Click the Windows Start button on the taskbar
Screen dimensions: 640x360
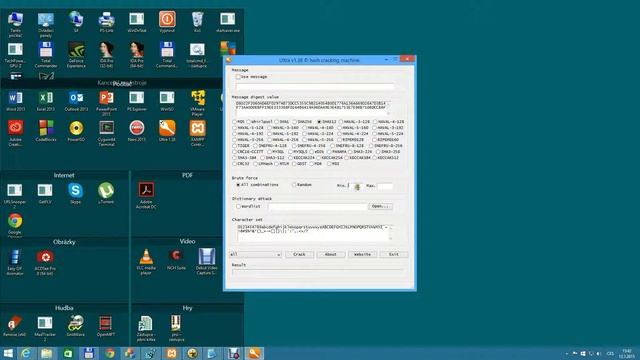(x=8, y=353)
